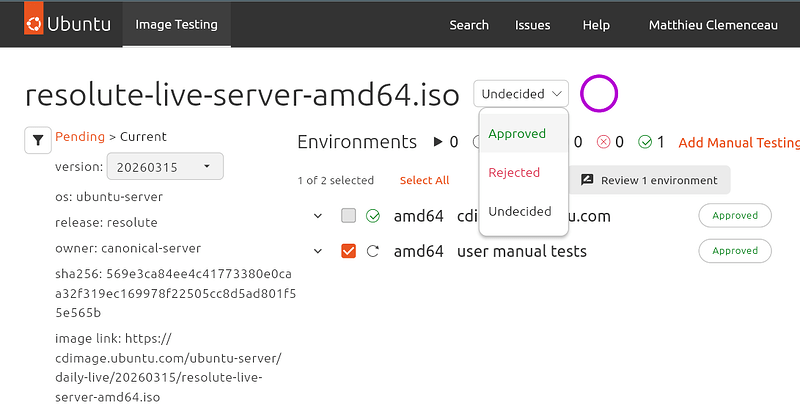Open the version 20260315 dropdown

(165, 166)
